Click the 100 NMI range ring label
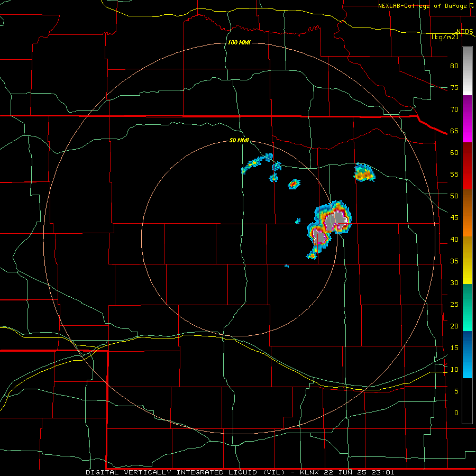The width and height of the screenshot is (476, 476). point(239,42)
